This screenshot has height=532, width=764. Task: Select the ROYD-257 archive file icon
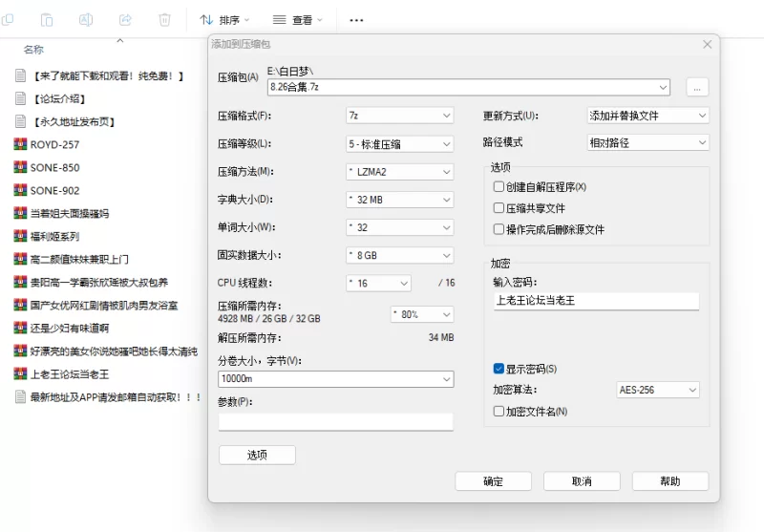pyautogui.click(x=20, y=144)
